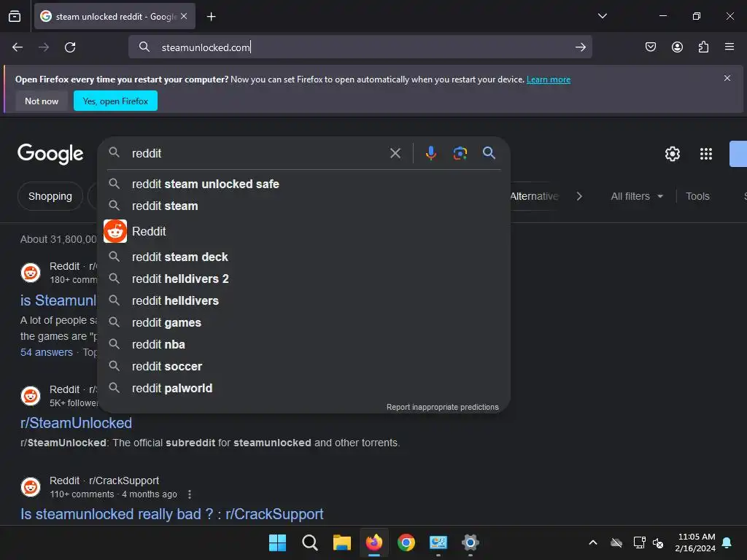Show more filter chips with right chevron
This screenshot has height=560, width=747.
pos(579,196)
